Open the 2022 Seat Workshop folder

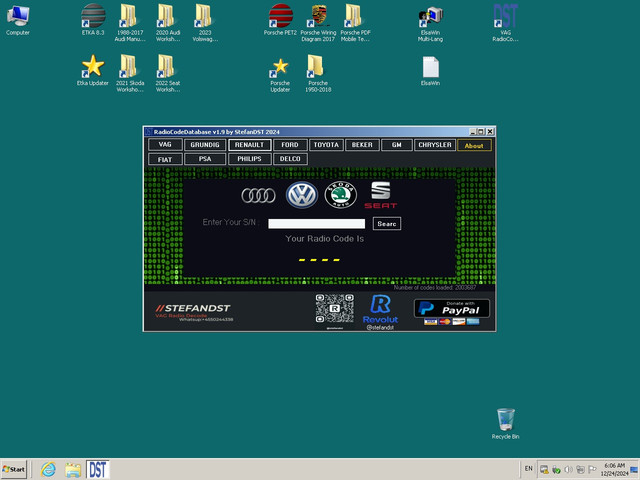[167, 73]
